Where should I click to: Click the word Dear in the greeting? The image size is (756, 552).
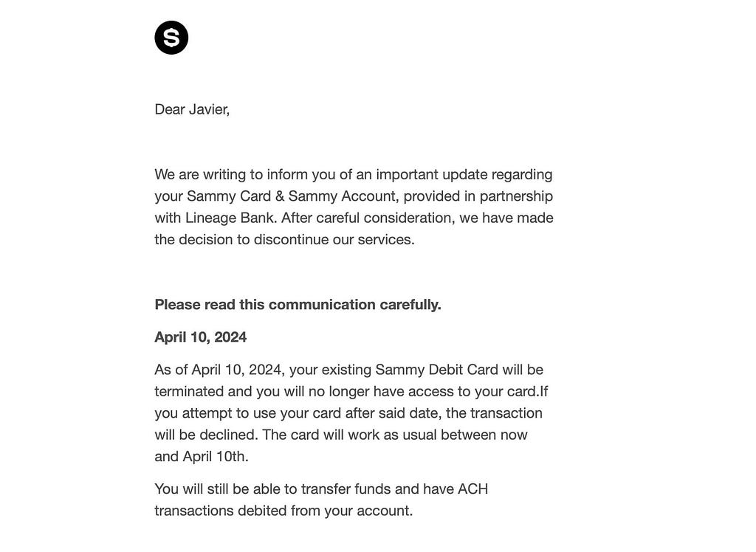(x=170, y=109)
